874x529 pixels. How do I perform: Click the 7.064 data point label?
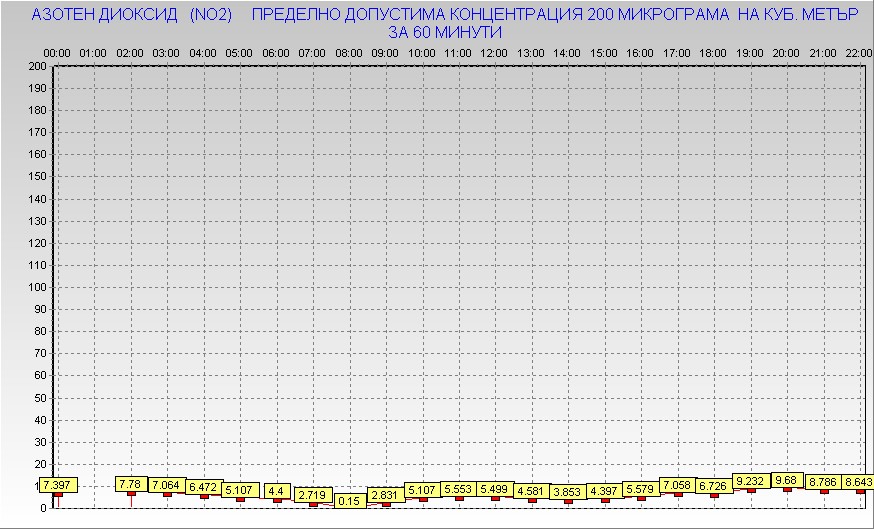(167, 485)
